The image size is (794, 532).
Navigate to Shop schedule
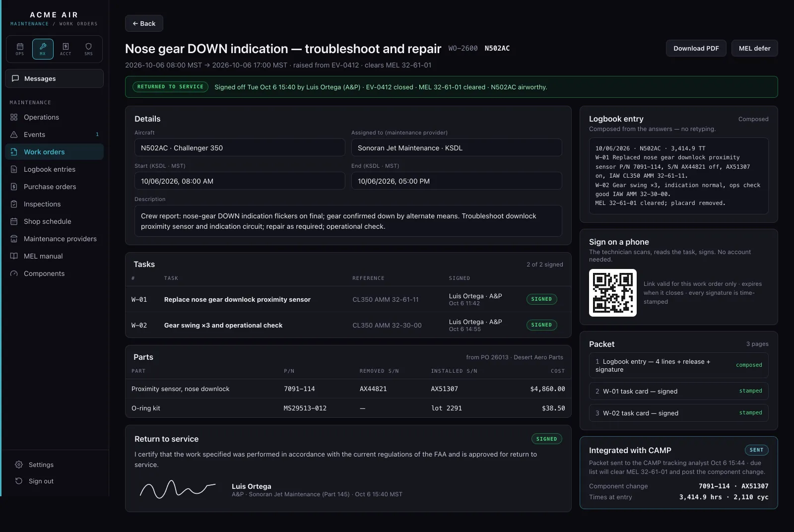point(55,221)
